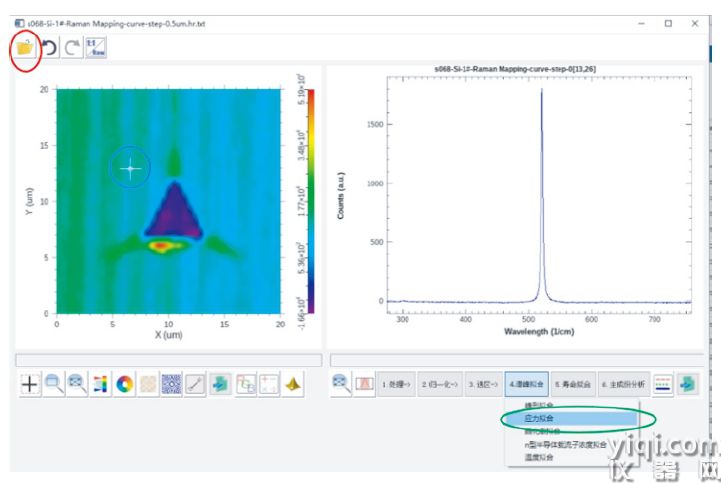
Task: Export the spectrum with the teal arrow icon
Action: coord(688,384)
